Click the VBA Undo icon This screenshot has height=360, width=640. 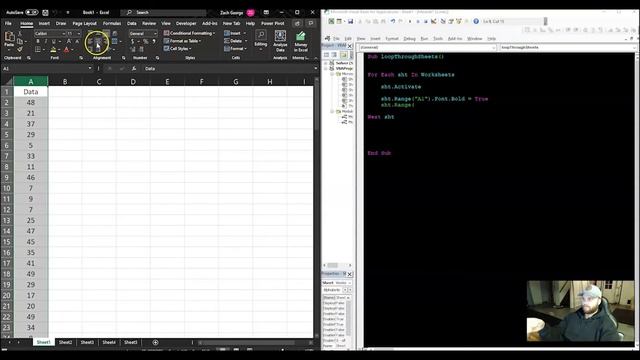coord(393,21)
